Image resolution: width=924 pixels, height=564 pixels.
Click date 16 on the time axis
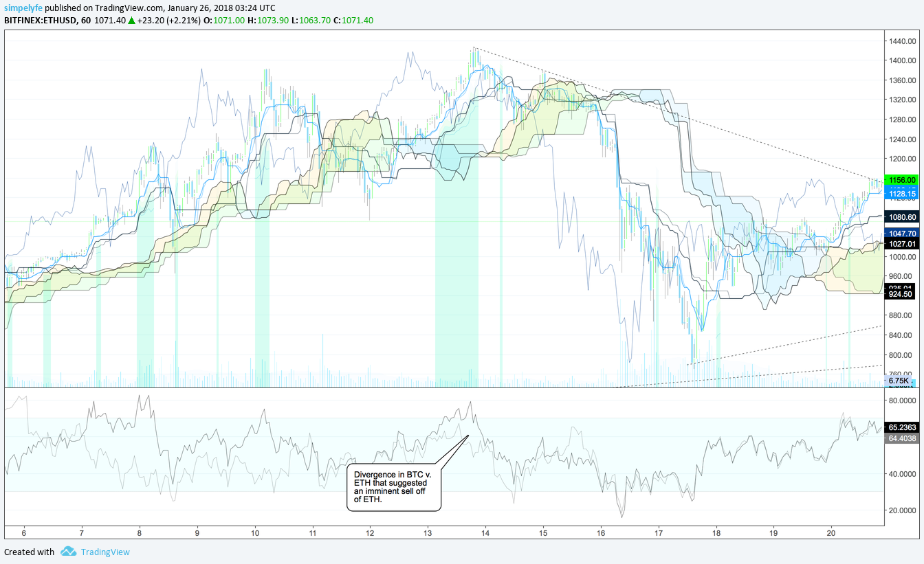(x=601, y=533)
